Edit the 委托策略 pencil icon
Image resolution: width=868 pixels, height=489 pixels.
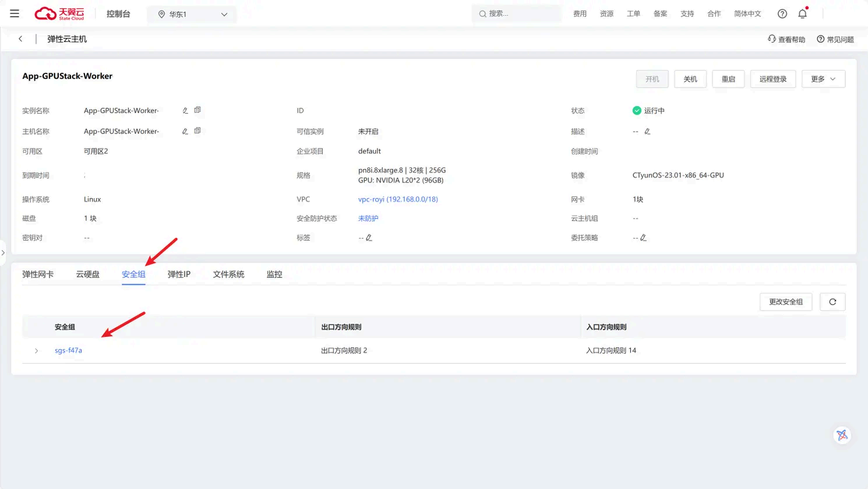643,238
